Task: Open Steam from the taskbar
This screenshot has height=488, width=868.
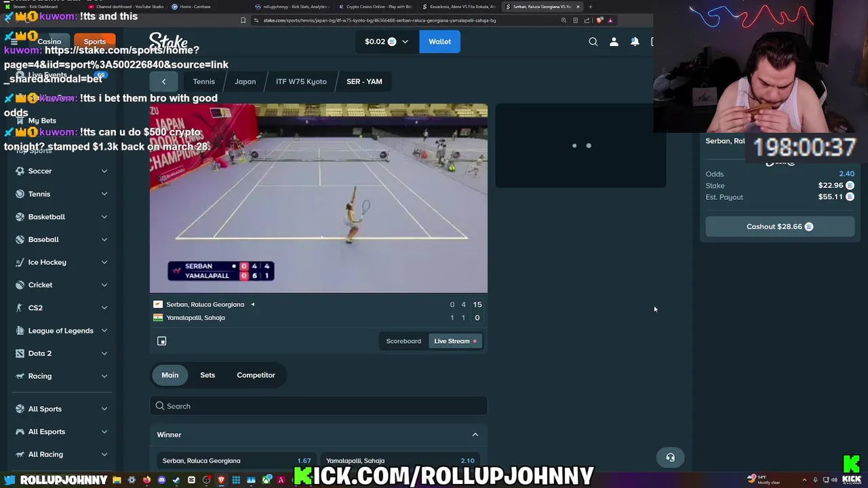Action: click(x=176, y=480)
